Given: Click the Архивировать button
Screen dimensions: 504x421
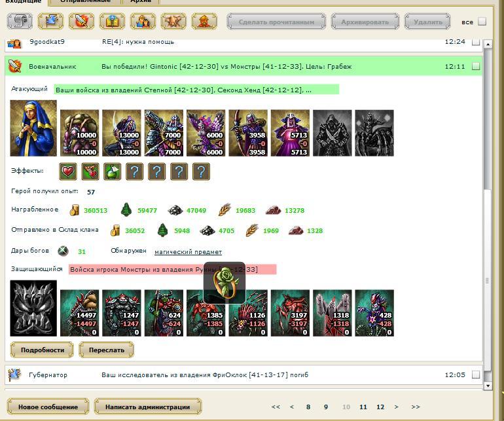Looking at the screenshot, I should coord(365,22).
